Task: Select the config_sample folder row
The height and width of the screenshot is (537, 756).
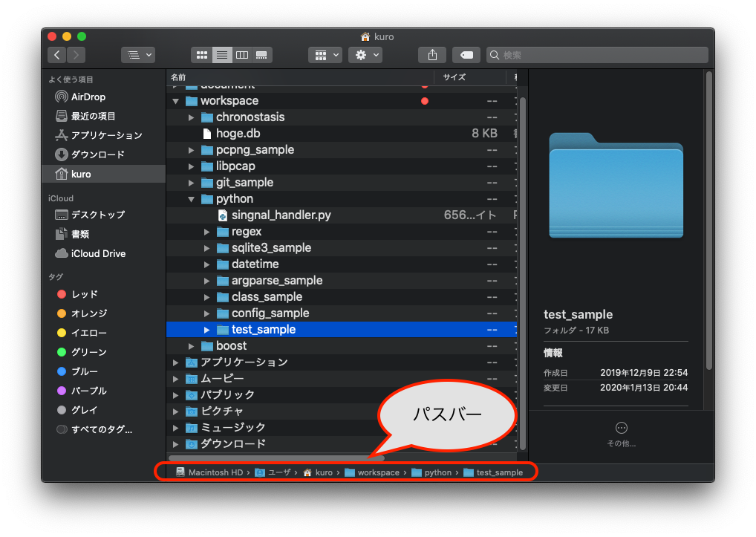Action: pos(342,313)
